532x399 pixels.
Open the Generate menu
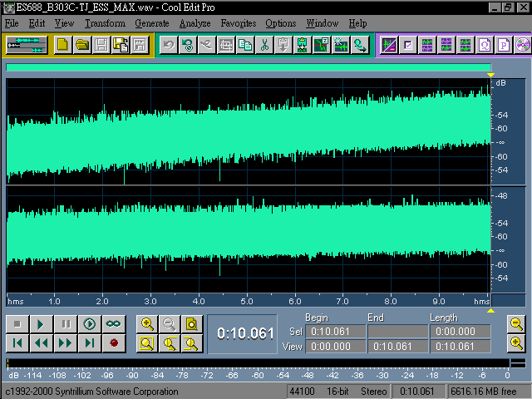click(152, 23)
